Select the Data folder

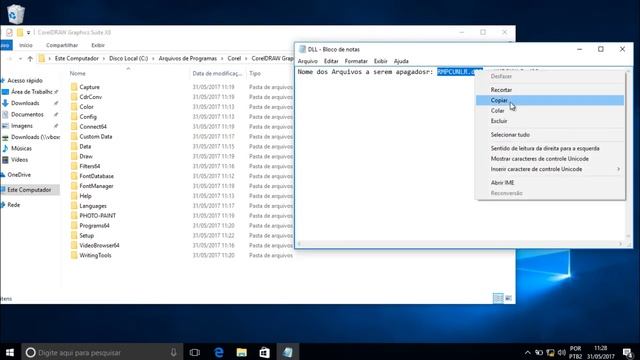point(85,146)
